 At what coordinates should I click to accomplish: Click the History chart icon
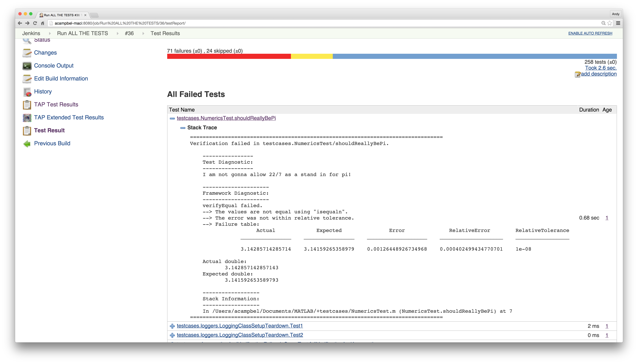(27, 92)
